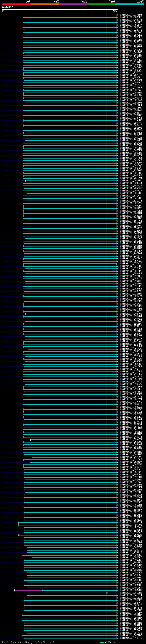
Task: Select hit UniRef100_Q9SLZ7
Action: pyautogui.click(x=131, y=278)
